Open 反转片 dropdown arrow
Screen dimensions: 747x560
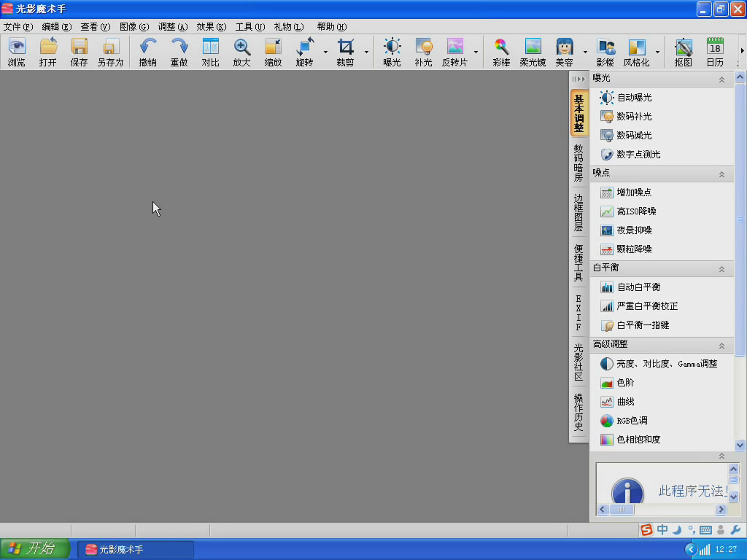pos(476,52)
